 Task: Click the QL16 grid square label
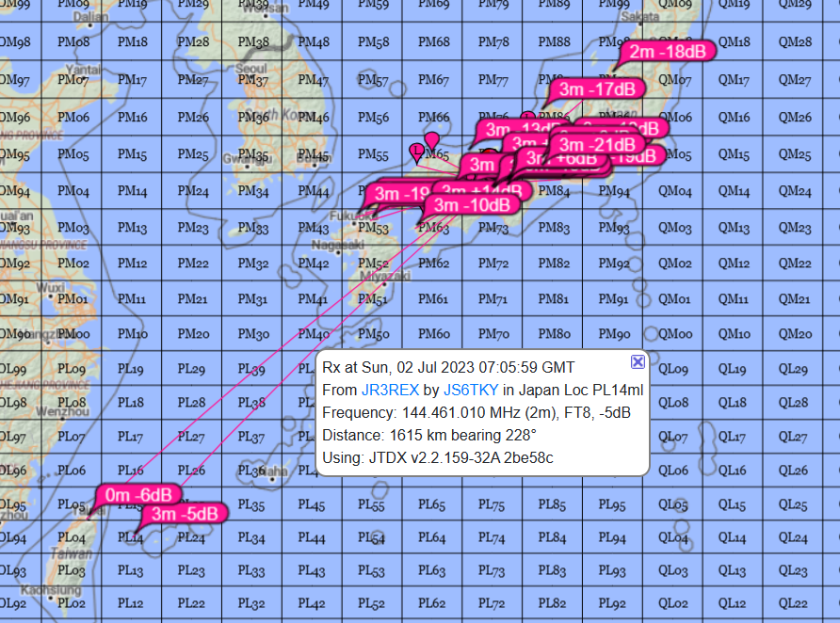pyautogui.click(x=734, y=471)
